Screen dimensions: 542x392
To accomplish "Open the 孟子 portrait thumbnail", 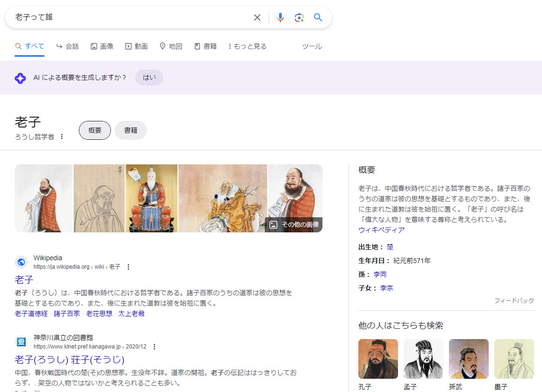I will [423, 359].
